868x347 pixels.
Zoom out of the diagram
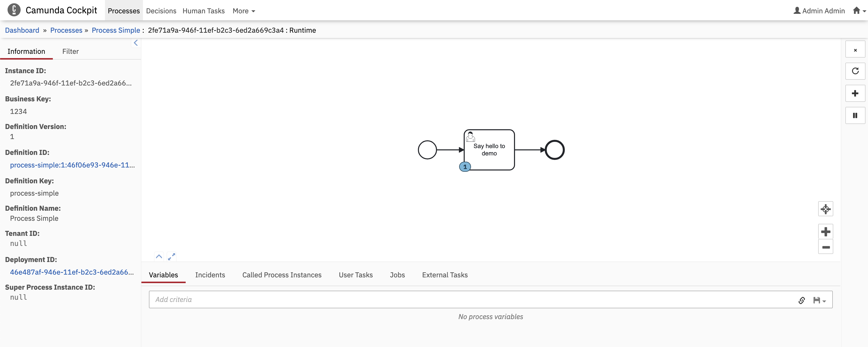(825, 247)
